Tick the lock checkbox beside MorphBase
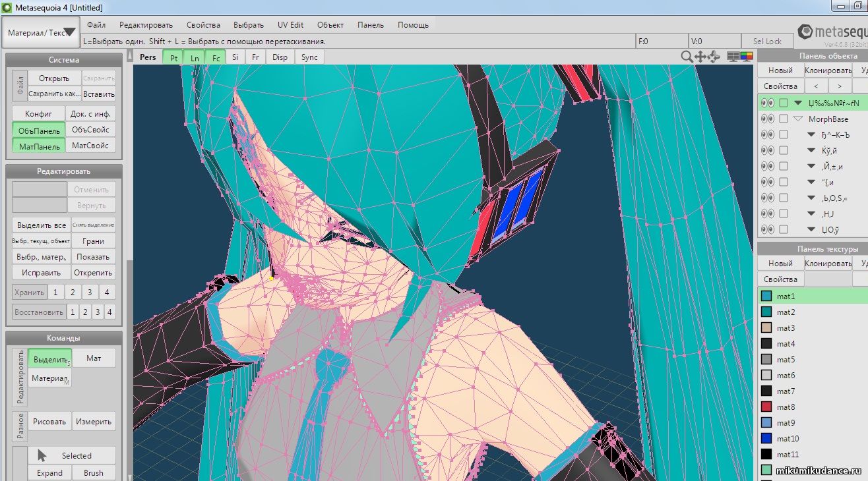Image resolution: width=868 pixels, height=481 pixels. click(784, 119)
